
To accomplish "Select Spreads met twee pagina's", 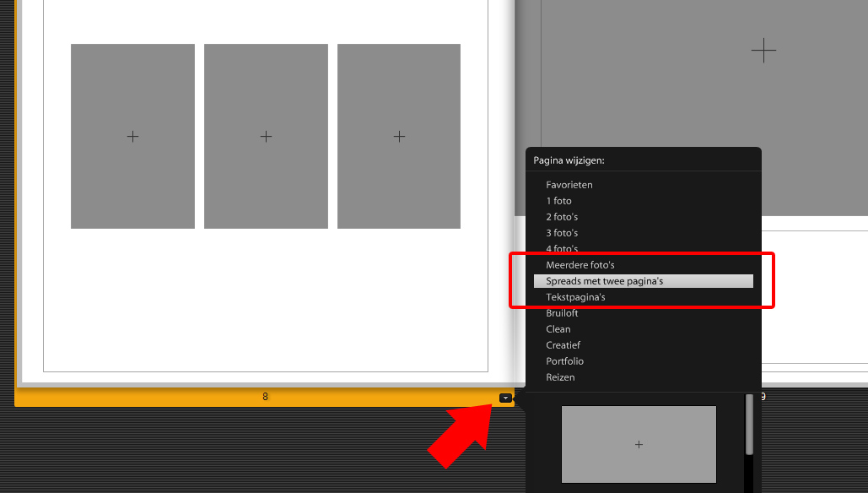I will pos(605,281).
